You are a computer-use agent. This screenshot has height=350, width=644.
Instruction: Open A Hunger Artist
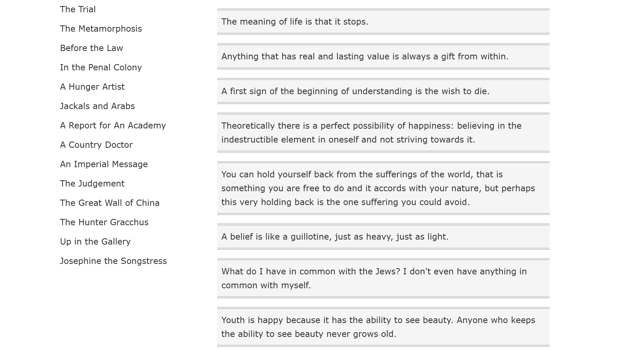[x=92, y=87]
